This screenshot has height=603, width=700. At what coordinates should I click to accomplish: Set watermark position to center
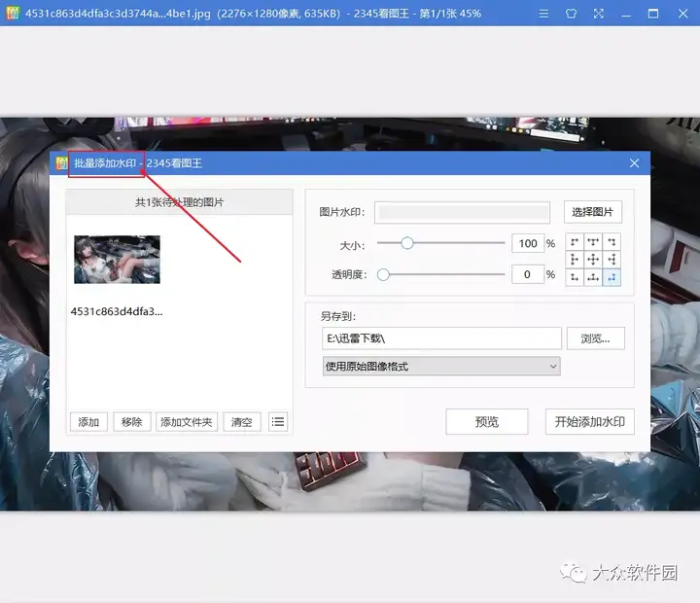(x=593, y=260)
